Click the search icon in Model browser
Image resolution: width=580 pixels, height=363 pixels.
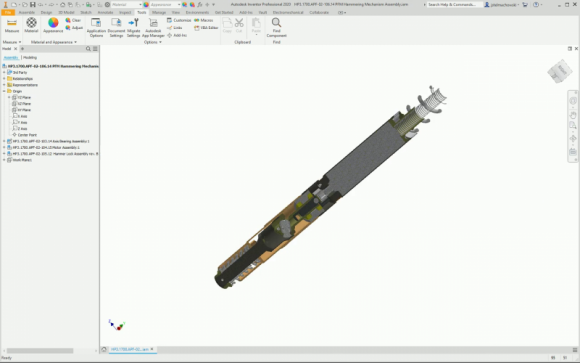[88, 49]
